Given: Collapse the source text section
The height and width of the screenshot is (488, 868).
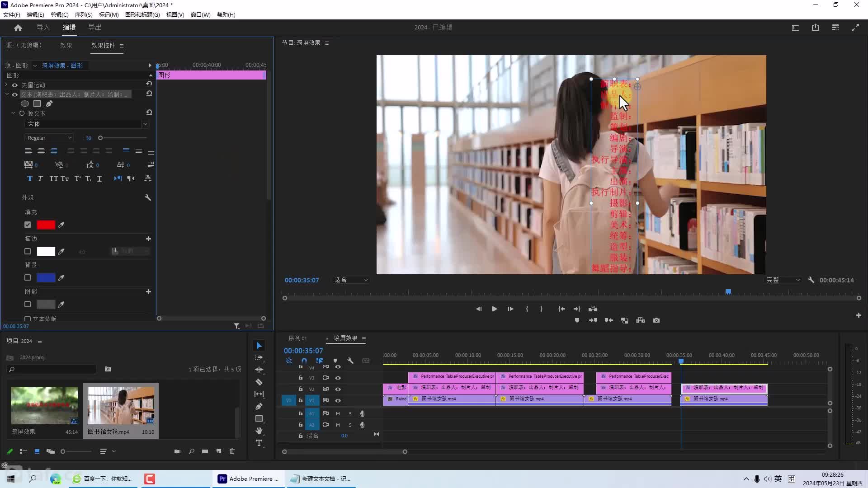Looking at the screenshot, I should 13,113.
